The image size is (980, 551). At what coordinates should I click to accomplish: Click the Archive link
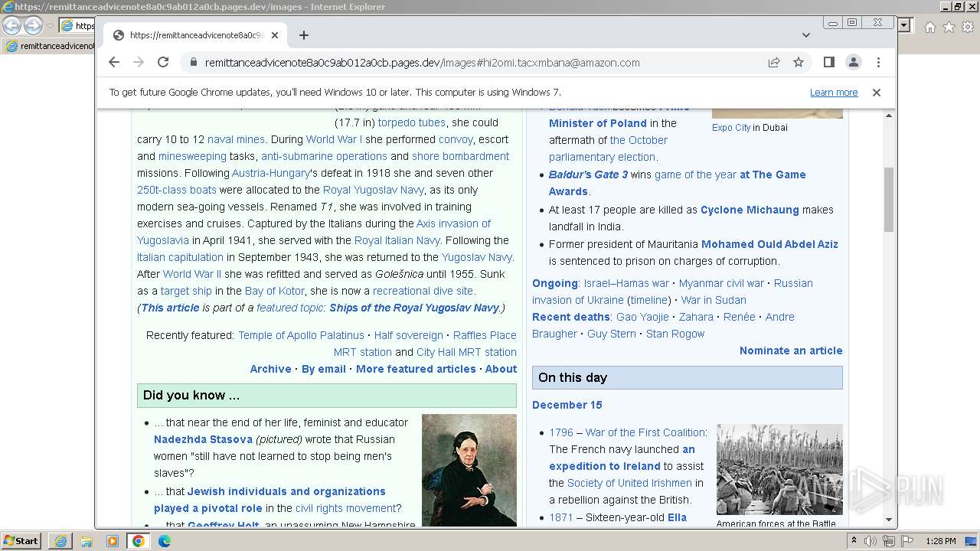tap(270, 369)
